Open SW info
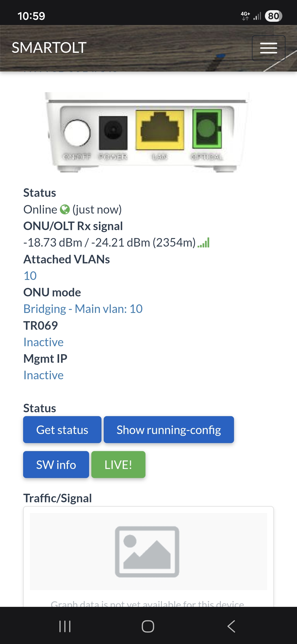This screenshot has height=644, width=297. pos(56,465)
